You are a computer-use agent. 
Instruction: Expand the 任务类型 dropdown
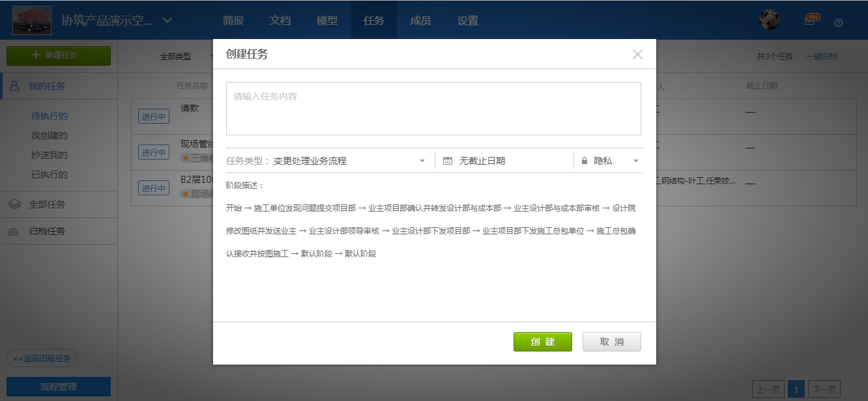click(422, 161)
